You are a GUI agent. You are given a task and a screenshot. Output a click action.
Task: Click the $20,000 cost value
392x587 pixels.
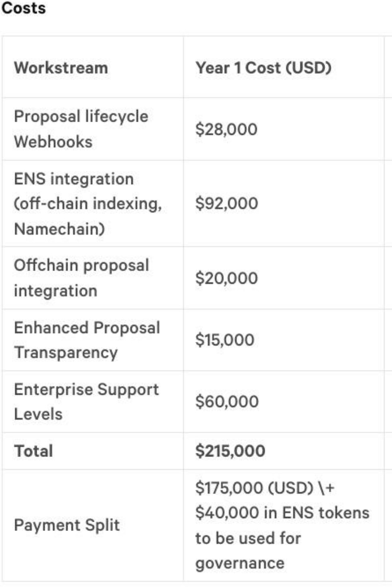226,278
